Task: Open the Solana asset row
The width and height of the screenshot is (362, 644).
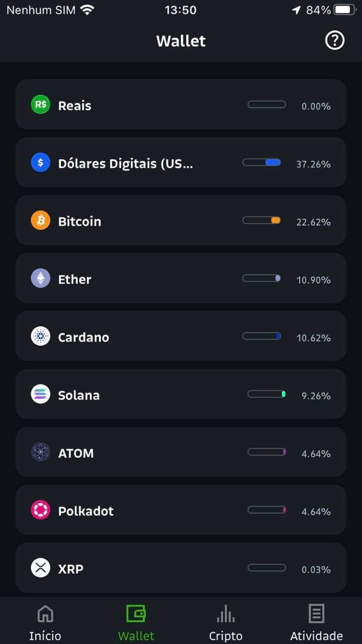Action: click(x=181, y=394)
